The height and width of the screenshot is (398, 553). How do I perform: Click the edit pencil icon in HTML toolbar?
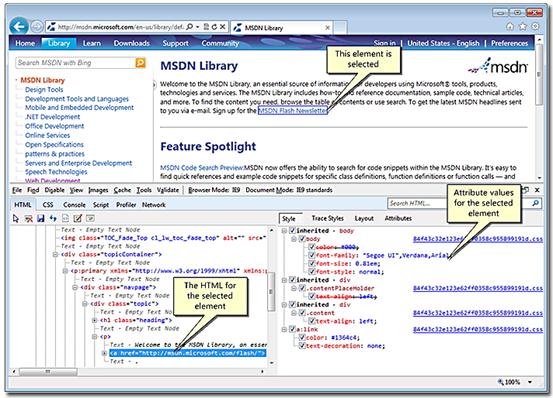78,219
